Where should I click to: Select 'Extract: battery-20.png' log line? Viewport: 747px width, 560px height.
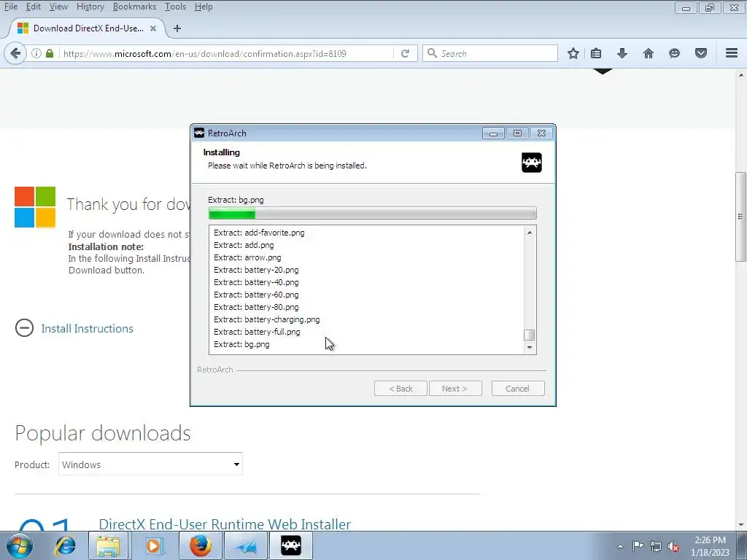click(x=256, y=270)
